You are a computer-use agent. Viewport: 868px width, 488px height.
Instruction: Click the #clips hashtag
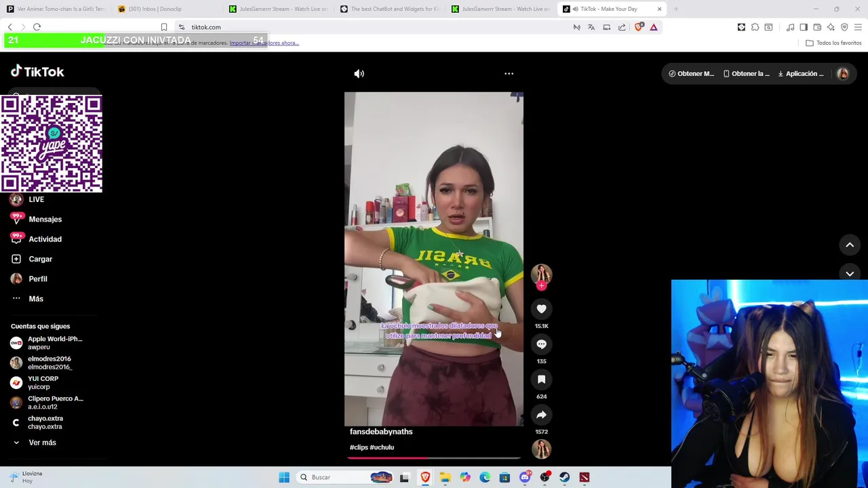(359, 447)
